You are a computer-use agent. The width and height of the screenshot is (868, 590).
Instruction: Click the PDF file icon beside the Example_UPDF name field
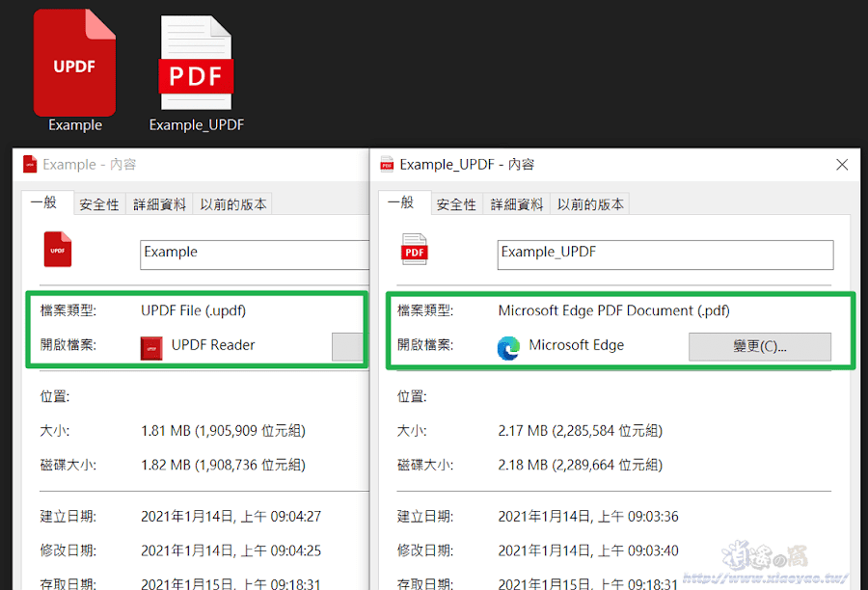click(415, 250)
